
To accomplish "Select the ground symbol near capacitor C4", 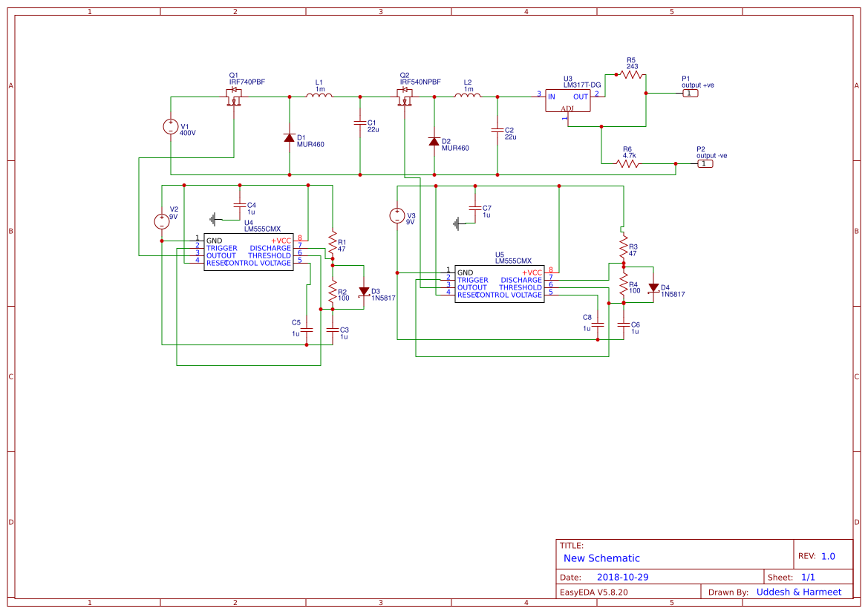I will (215, 219).
